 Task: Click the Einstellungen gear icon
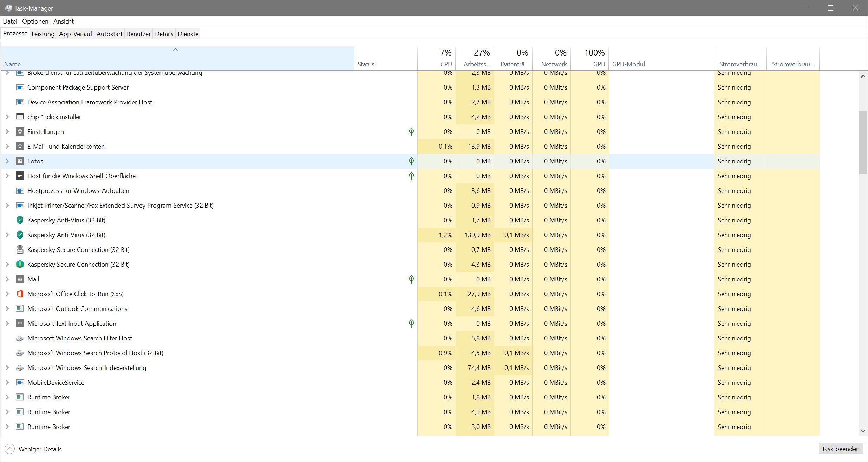[x=20, y=131]
